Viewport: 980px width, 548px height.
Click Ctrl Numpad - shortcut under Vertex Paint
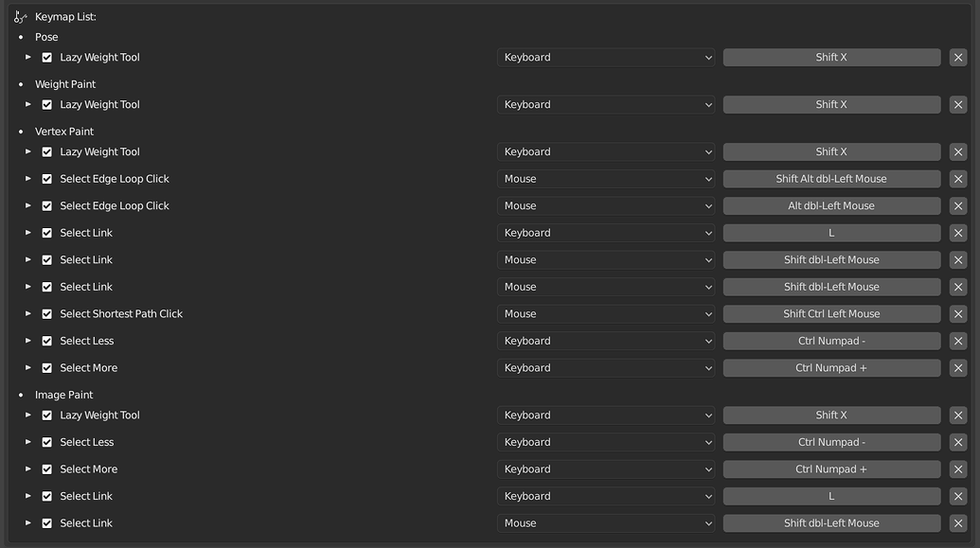click(x=831, y=341)
